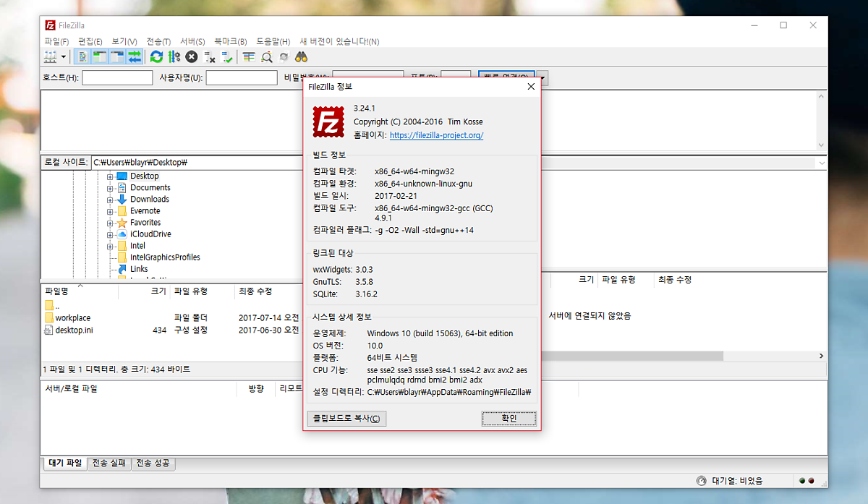This screenshot has height=504, width=868.
Task: Open the 파일(F) menu
Action: point(56,41)
